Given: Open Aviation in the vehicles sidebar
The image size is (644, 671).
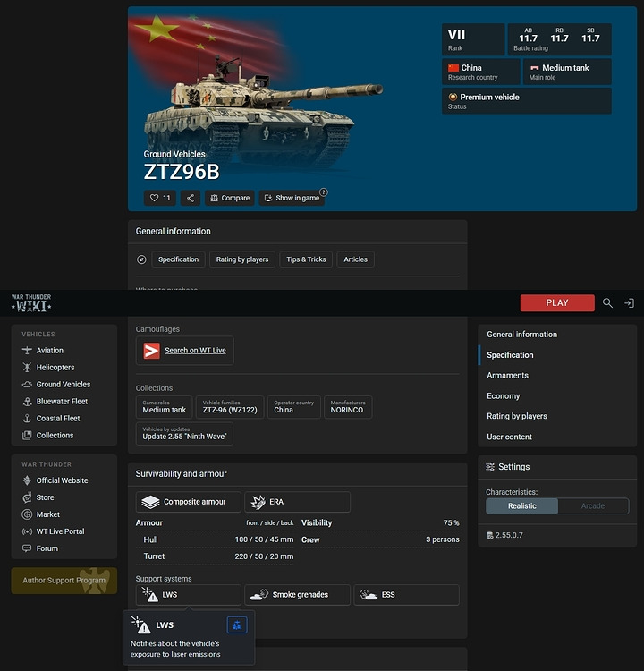Looking at the screenshot, I should tap(49, 351).
